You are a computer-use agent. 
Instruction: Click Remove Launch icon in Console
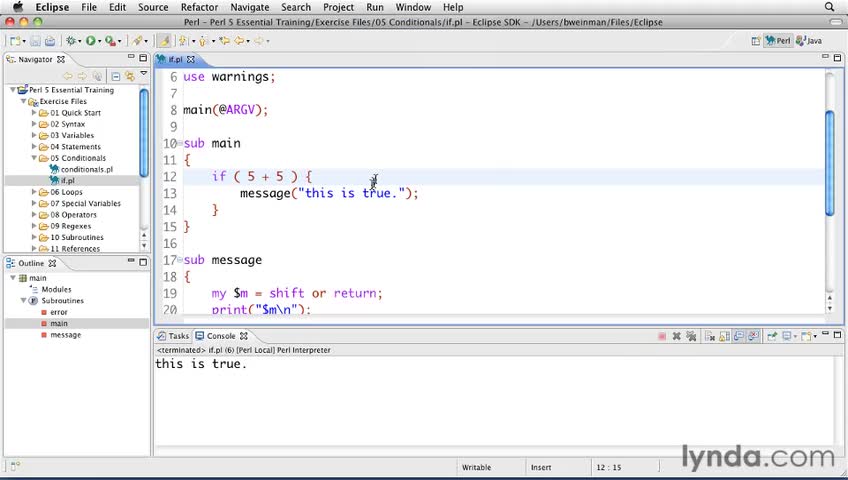[677, 336]
